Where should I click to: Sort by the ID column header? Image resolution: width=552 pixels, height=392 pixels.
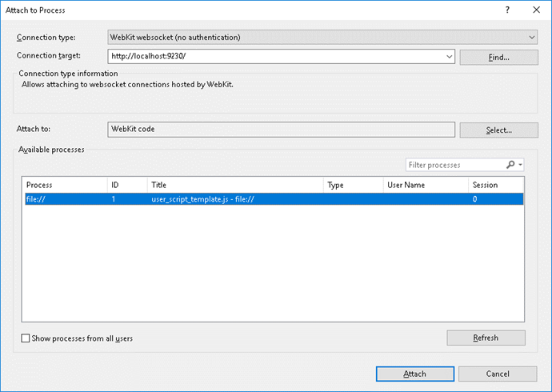tap(126, 185)
